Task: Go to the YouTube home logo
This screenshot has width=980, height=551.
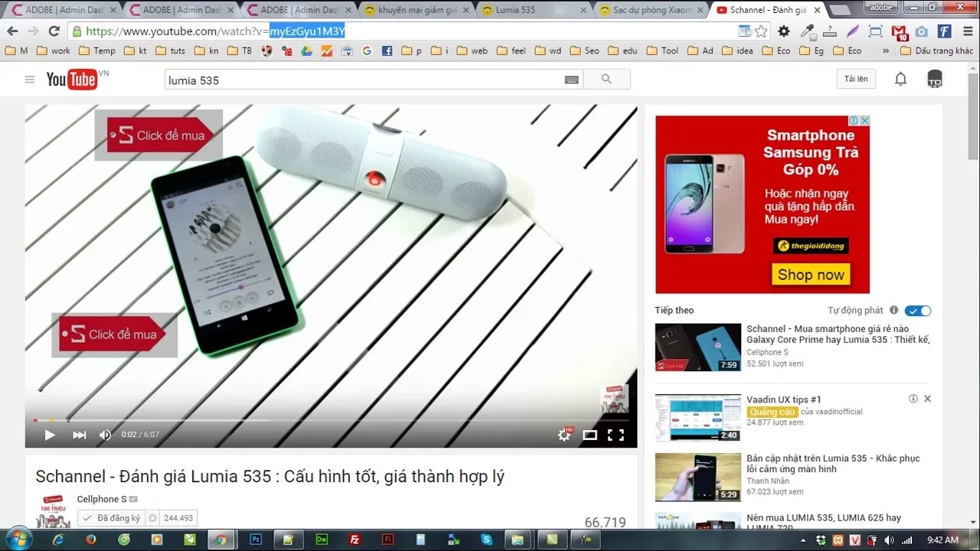Action: (72, 79)
